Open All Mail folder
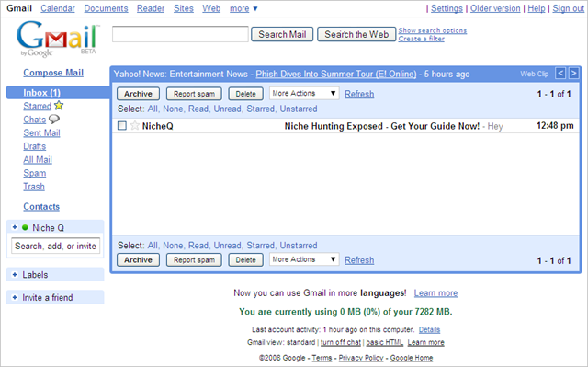588x367 pixels. [38, 160]
